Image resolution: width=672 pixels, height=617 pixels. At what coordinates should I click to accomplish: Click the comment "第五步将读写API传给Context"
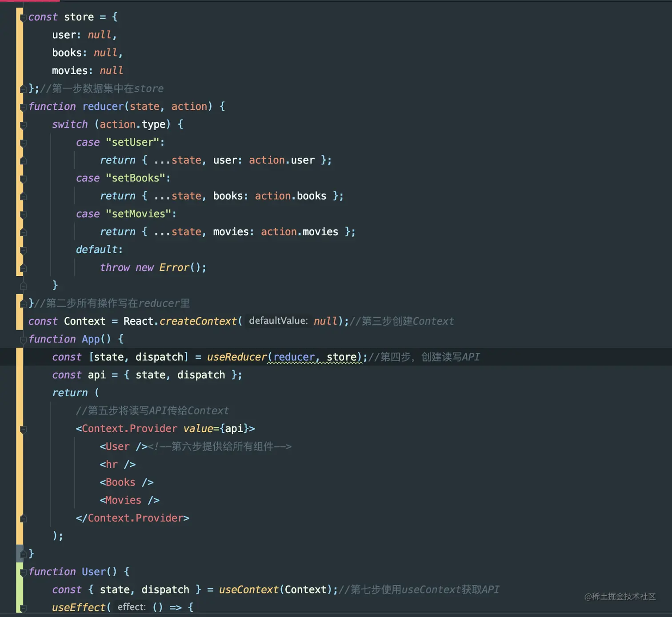(152, 410)
